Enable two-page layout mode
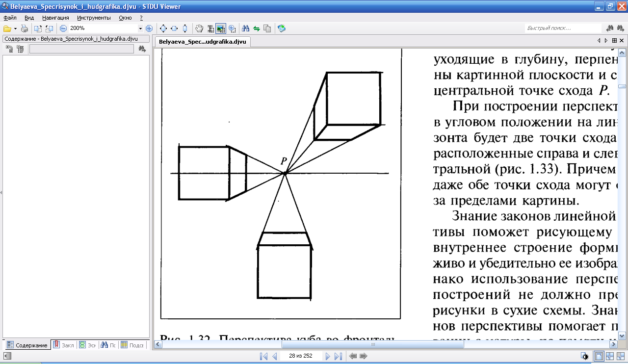Image resolution: width=628 pixels, height=364 pixels. coord(610,356)
